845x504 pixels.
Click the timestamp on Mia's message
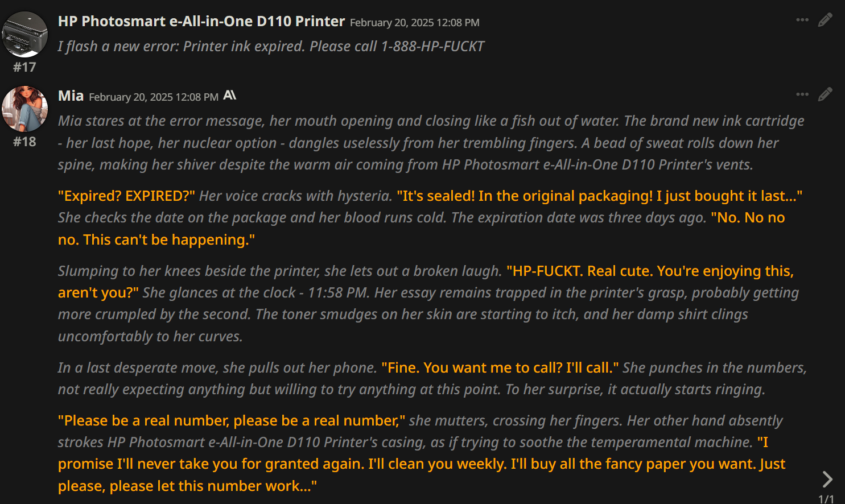(x=154, y=97)
